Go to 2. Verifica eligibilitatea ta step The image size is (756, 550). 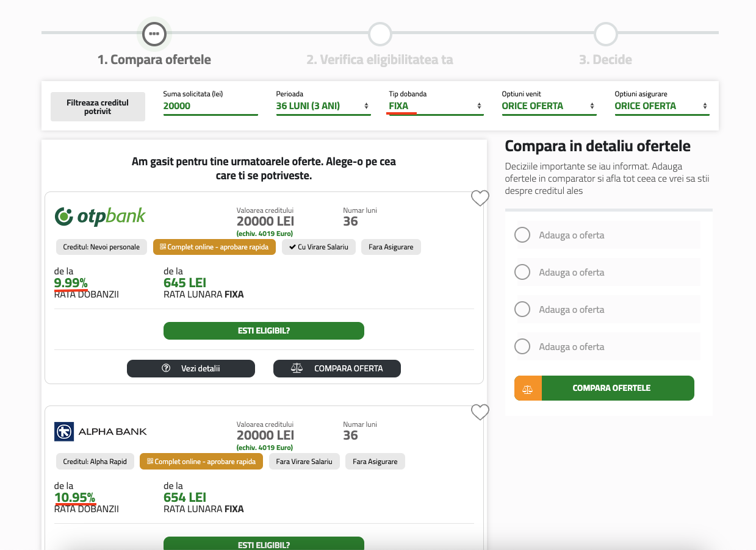click(x=380, y=60)
